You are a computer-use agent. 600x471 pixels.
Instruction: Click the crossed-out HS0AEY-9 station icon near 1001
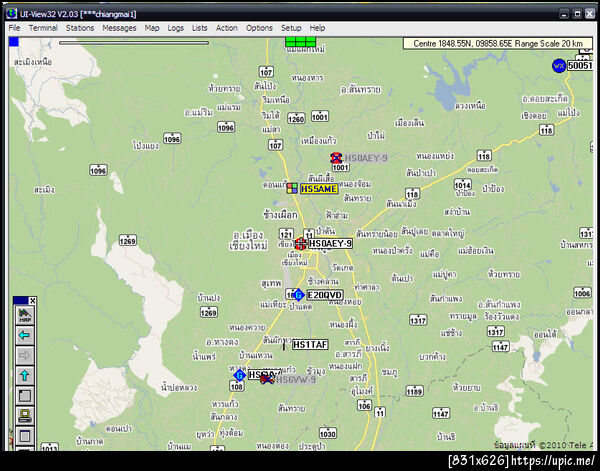pos(336,158)
